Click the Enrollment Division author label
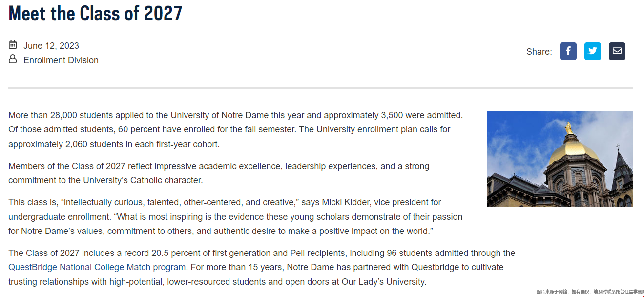This screenshot has width=644, height=297. click(x=61, y=60)
